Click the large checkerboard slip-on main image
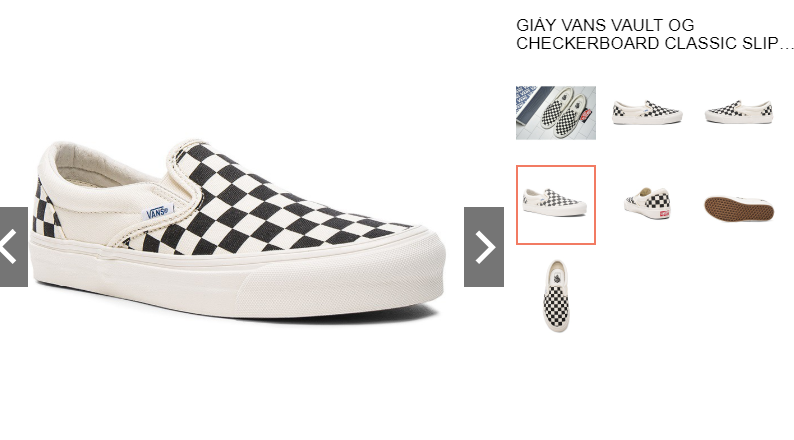 (x=238, y=230)
